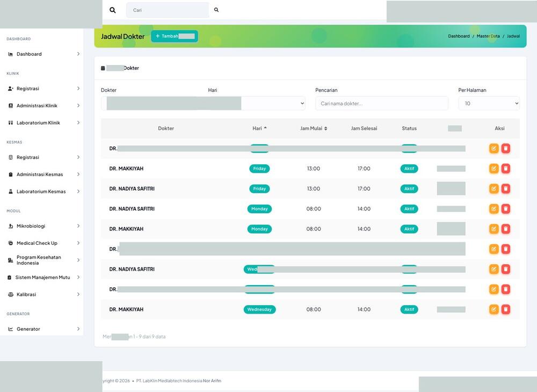
Task: Go to Master Data breadcrumb link
Action: (488, 36)
